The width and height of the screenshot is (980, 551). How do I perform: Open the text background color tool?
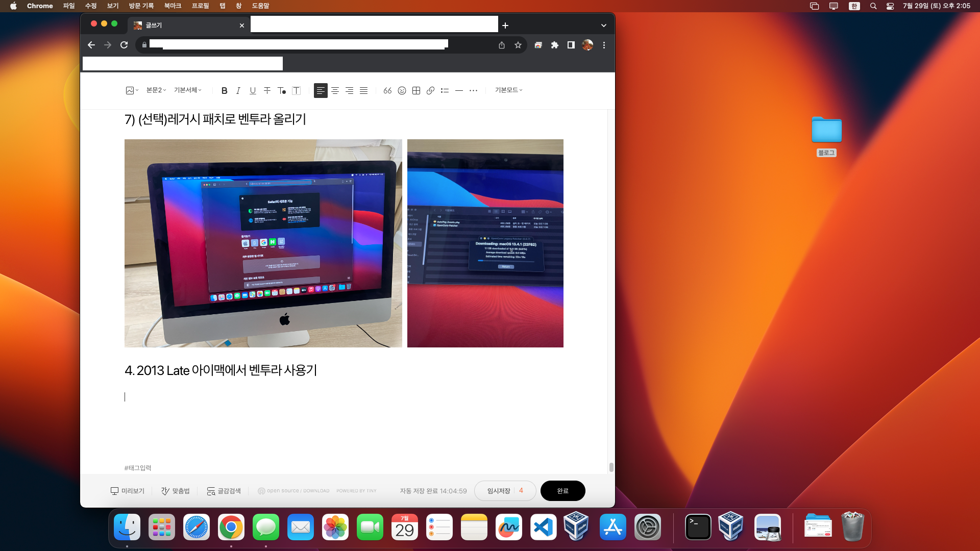click(296, 90)
